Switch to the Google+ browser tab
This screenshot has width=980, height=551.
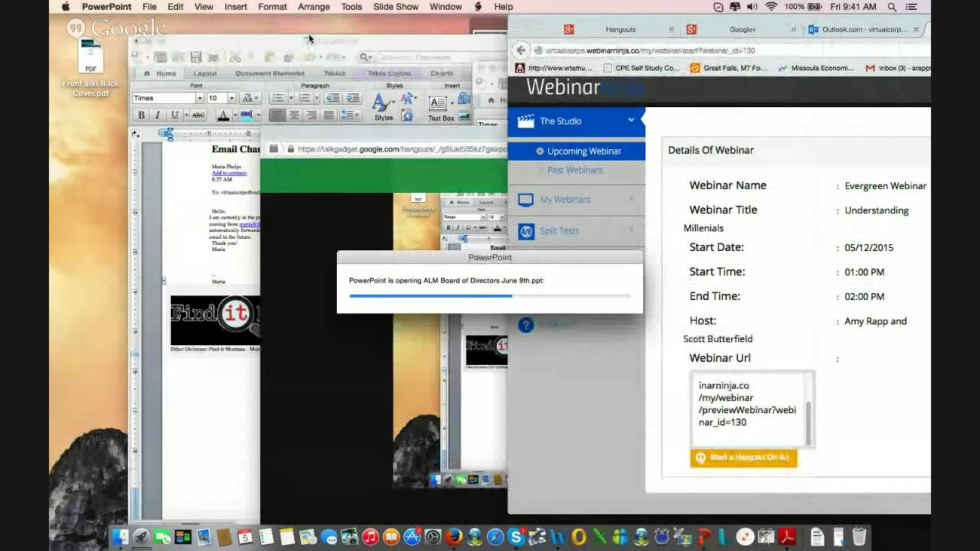click(x=743, y=29)
